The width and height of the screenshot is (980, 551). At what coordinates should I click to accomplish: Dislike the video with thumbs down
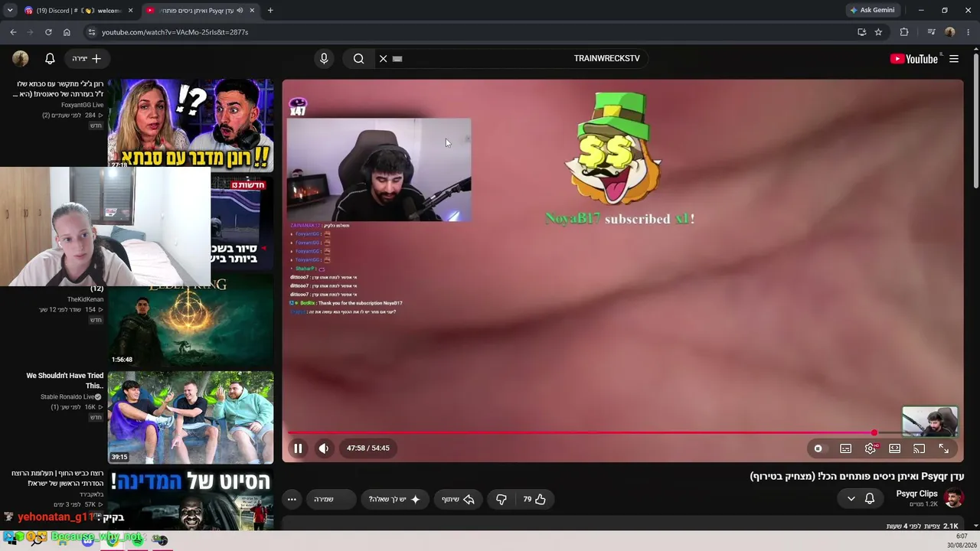click(501, 499)
